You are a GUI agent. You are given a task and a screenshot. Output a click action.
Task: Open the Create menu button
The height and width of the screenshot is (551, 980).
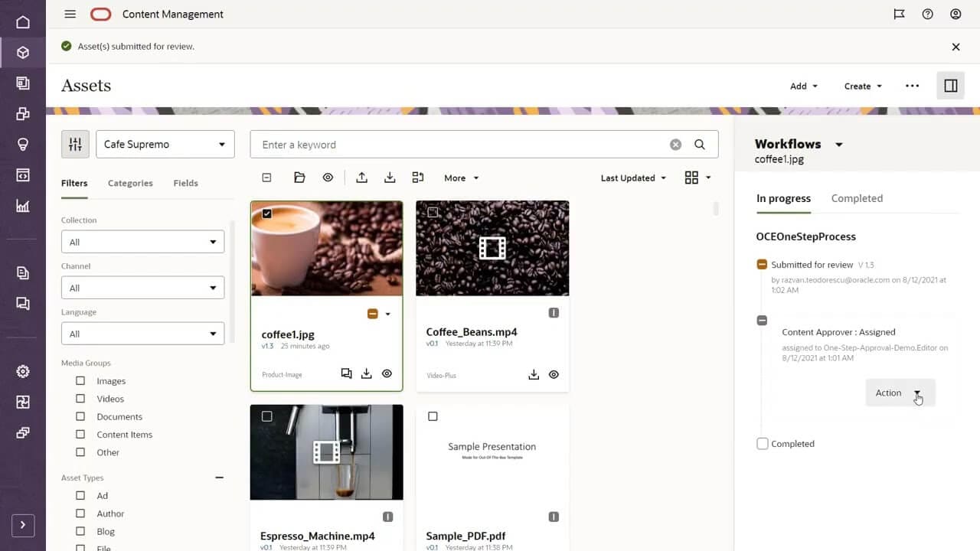point(863,86)
